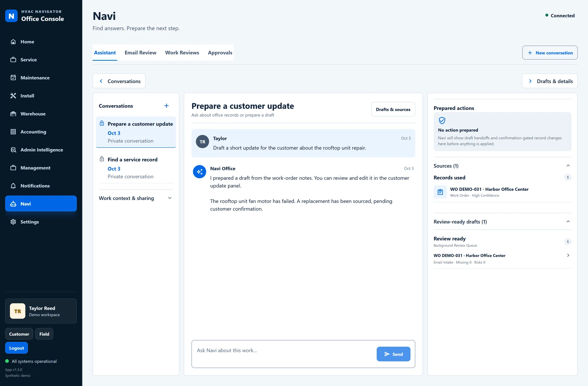Screen dimensions: 588x386
Task: Click the Accounting ledger icon
Action: click(x=13, y=132)
